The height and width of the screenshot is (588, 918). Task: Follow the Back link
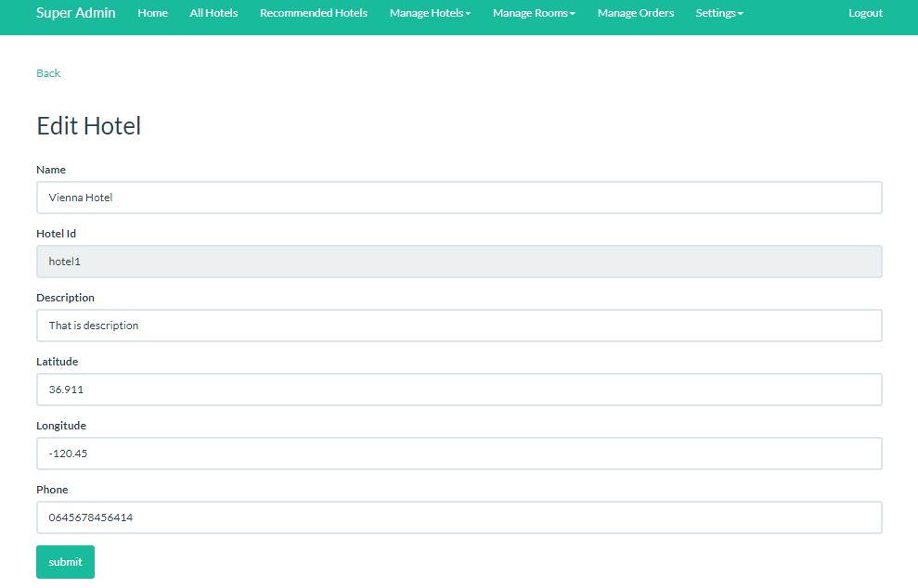pos(48,73)
